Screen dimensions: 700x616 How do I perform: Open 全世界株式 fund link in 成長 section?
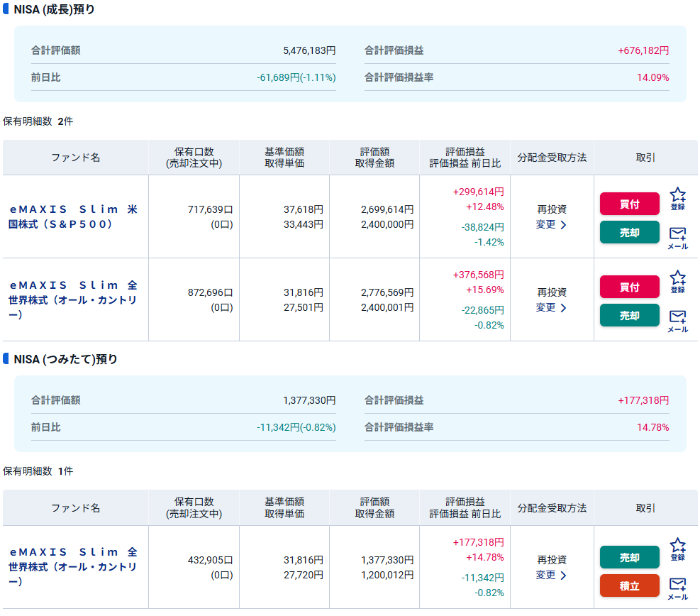tap(74, 299)
